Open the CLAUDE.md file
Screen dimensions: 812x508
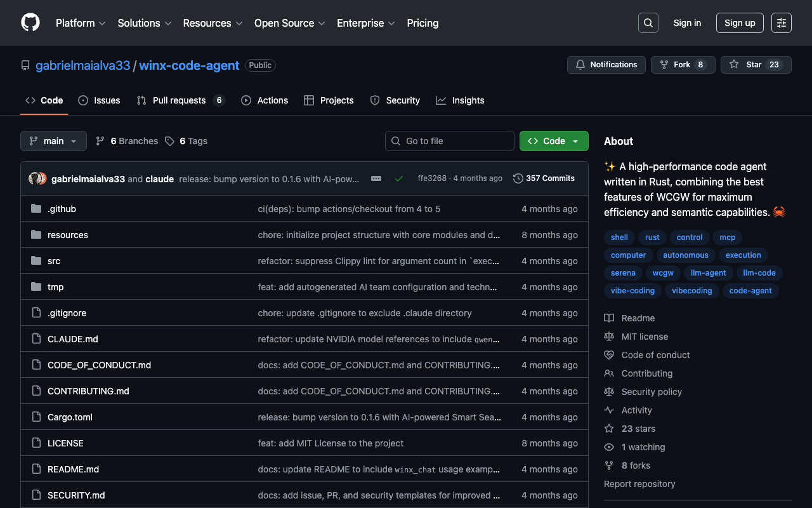tap(73, 339)
